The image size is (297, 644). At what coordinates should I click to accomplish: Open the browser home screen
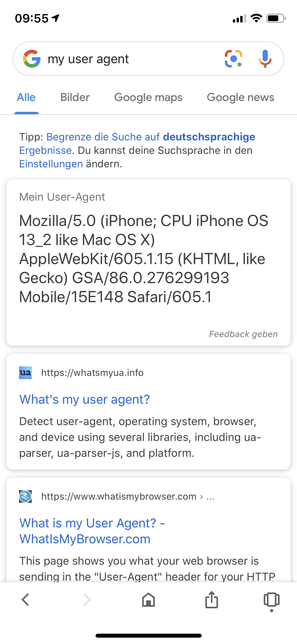148,600
